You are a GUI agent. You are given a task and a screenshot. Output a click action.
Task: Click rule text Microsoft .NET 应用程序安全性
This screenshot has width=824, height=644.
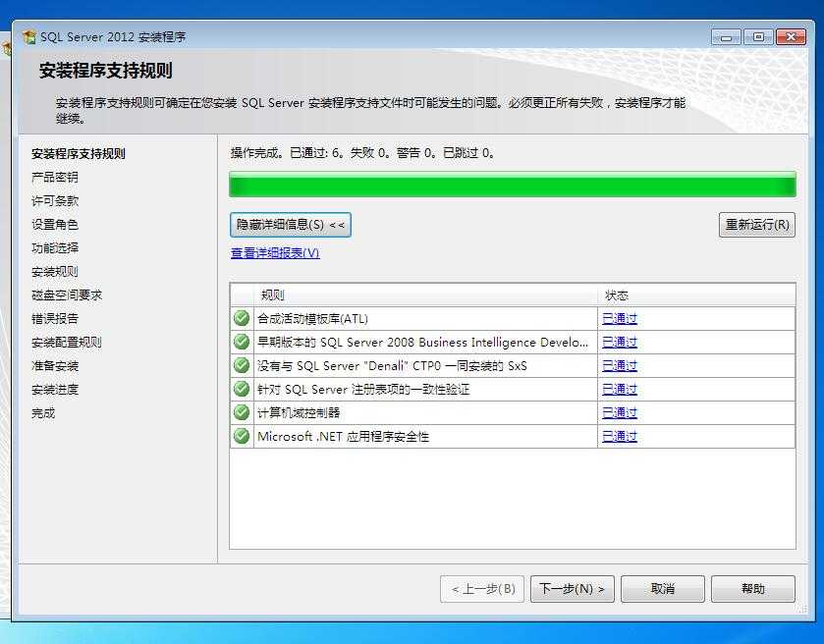click(x=343, y=437)
